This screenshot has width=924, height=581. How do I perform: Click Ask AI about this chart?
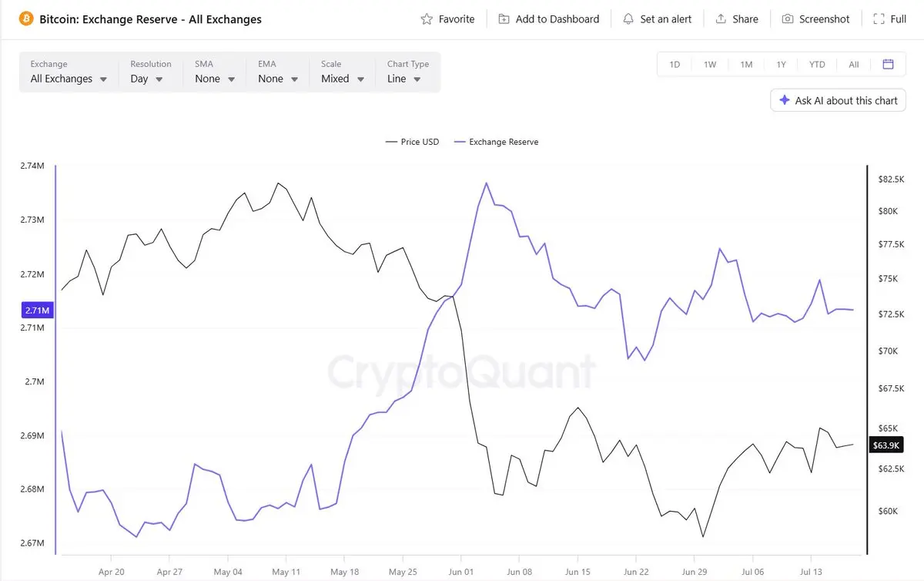coord(839,100)
